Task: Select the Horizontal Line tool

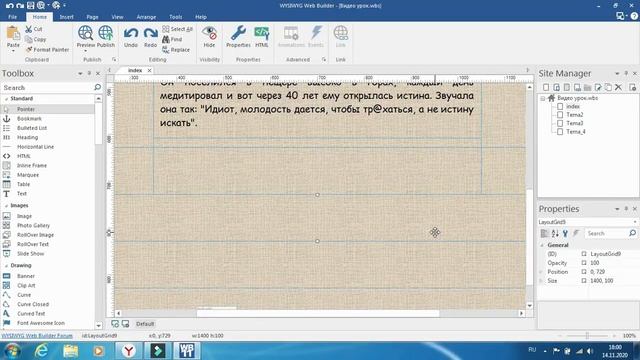Action: click(35, 147)
